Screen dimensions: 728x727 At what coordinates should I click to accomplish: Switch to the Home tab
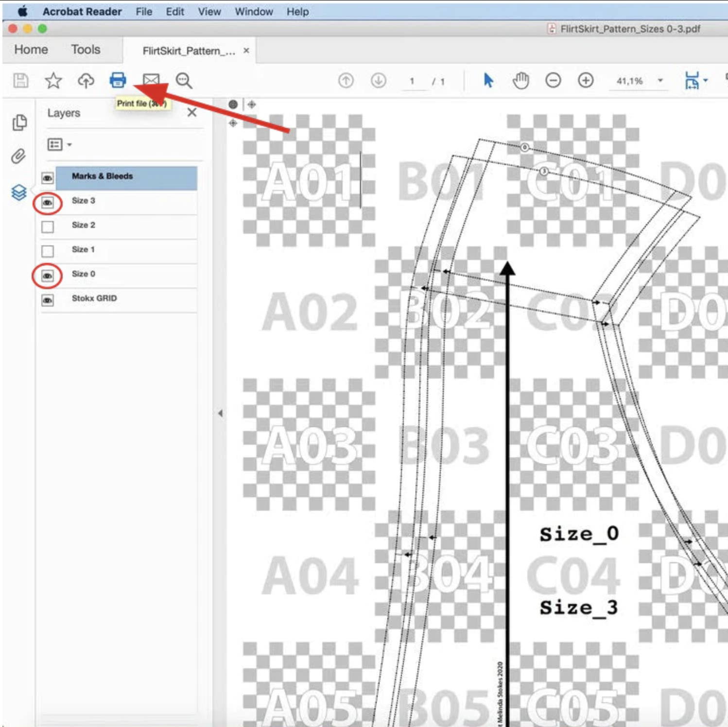tap(31, 50)
